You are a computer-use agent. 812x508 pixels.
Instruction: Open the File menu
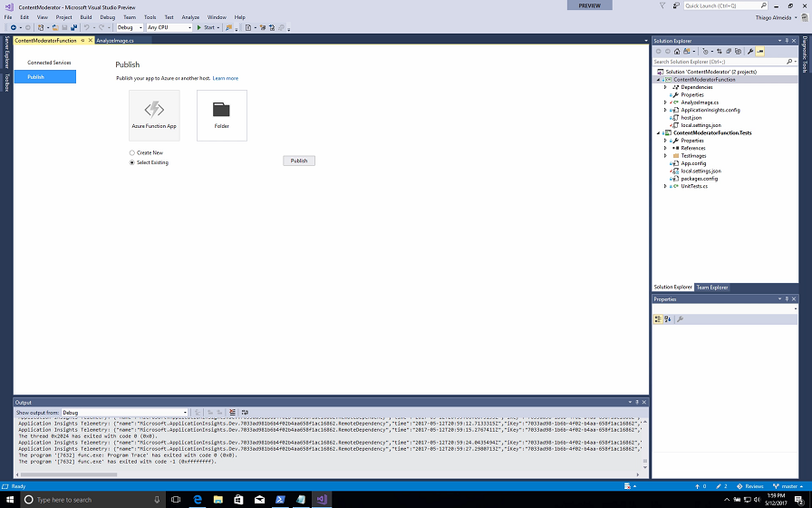pyautogui.click(x=8, y=17)
